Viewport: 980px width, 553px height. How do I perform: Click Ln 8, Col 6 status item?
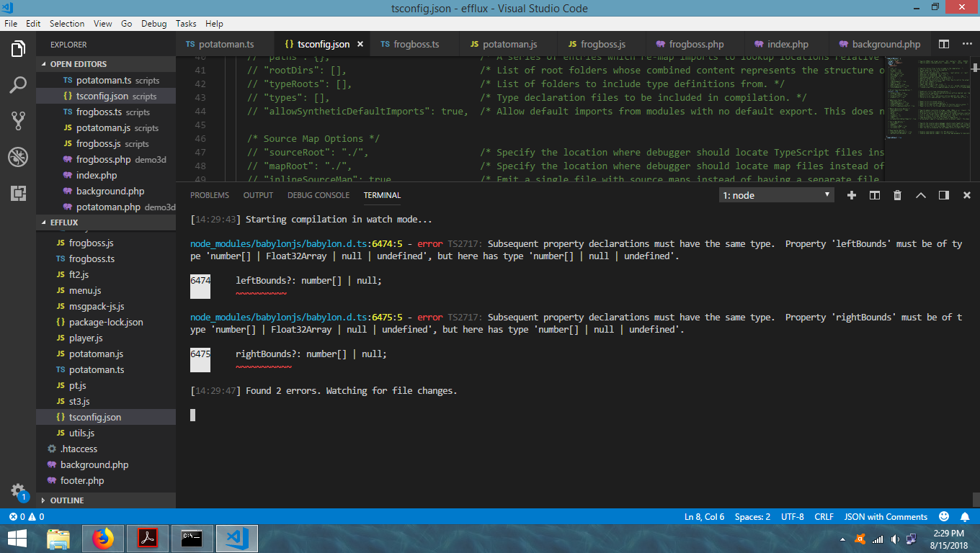(704, 517)
